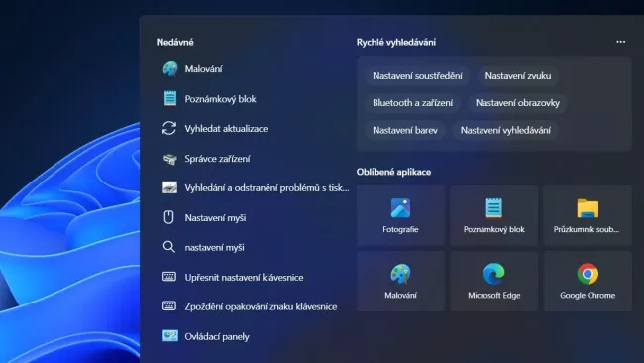The width and height of the screenshot is (644, 363).
Task: Open the Průzkumník souborů tile
Action: 588,216
